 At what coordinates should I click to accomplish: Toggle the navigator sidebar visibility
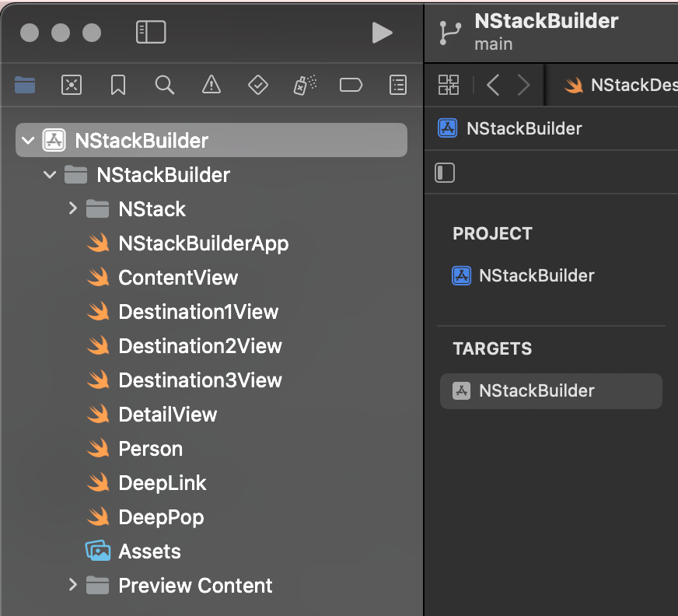[x=151, y=32]
